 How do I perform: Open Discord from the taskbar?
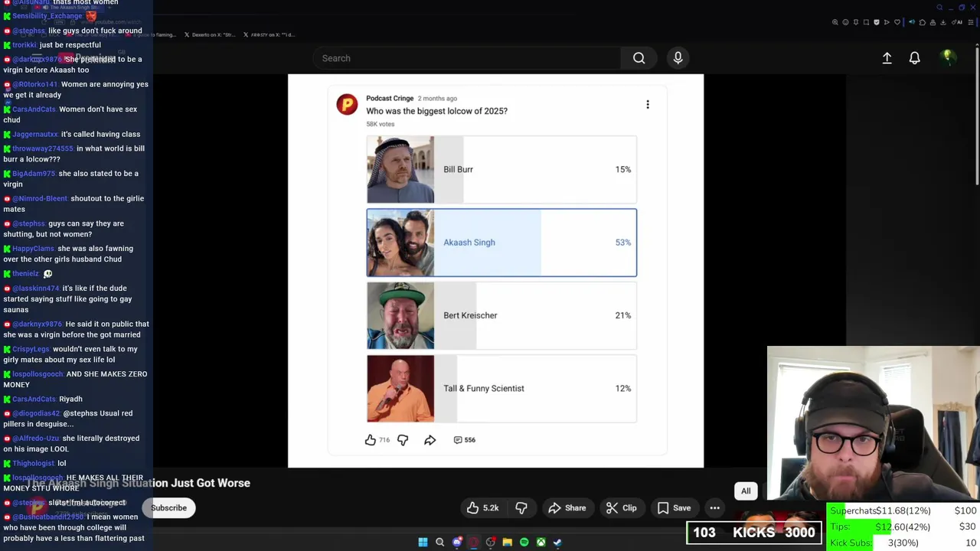coord(457,542)
